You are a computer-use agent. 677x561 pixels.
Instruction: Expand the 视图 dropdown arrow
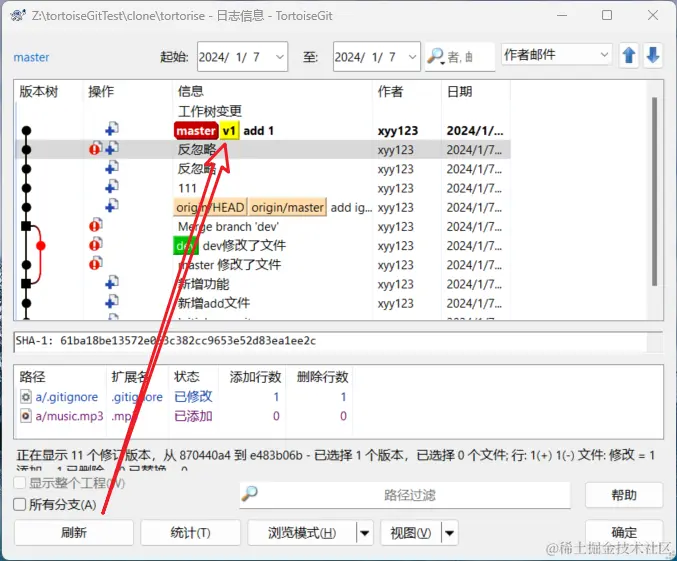click(449, 533)
